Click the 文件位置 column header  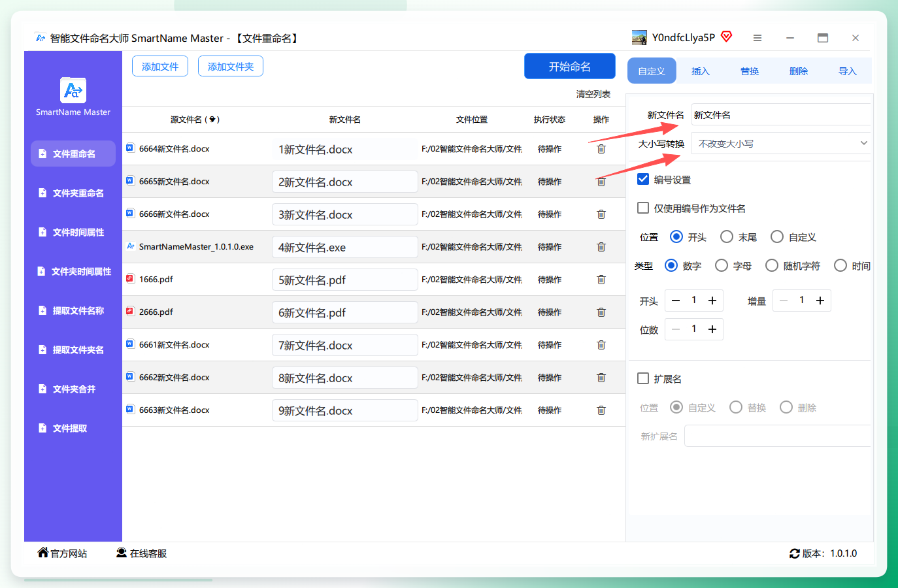[x=472, y=120]
